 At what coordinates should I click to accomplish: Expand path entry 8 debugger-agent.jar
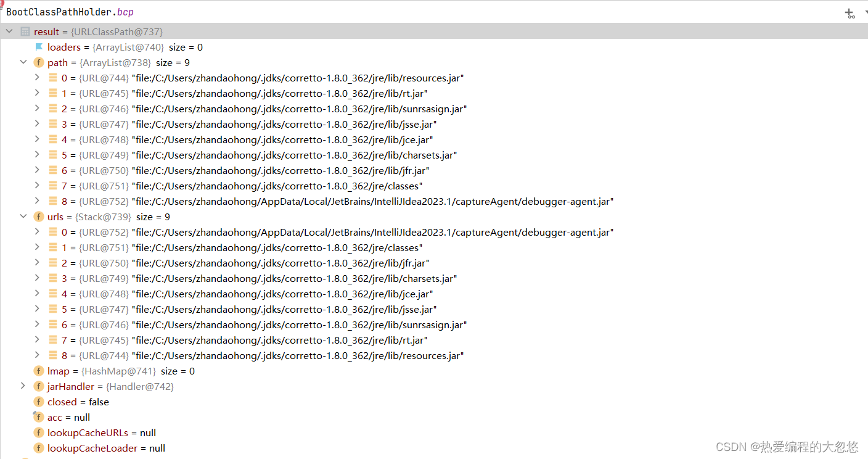point(37,201)
